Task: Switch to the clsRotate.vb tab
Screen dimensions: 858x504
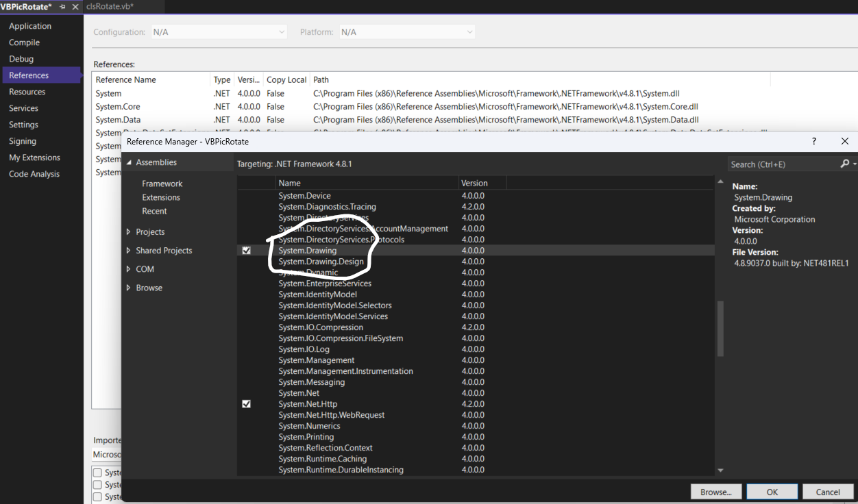Action: 110,6
